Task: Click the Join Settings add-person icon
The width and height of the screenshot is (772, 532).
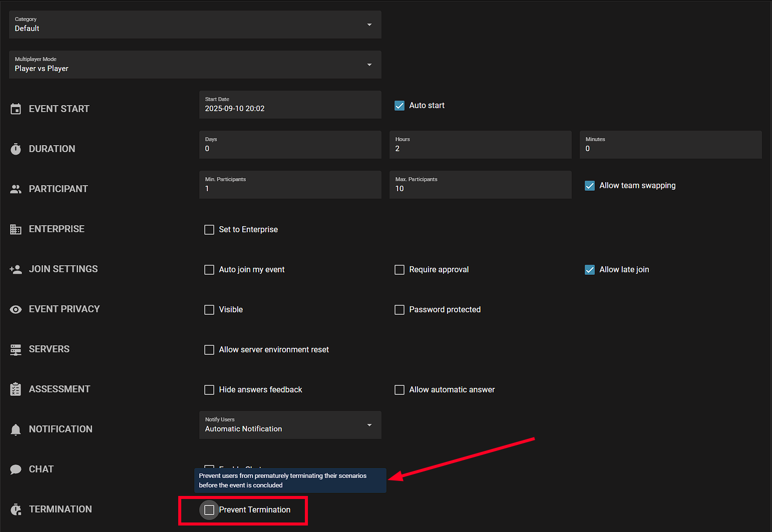Action: [x=16, y=269]
